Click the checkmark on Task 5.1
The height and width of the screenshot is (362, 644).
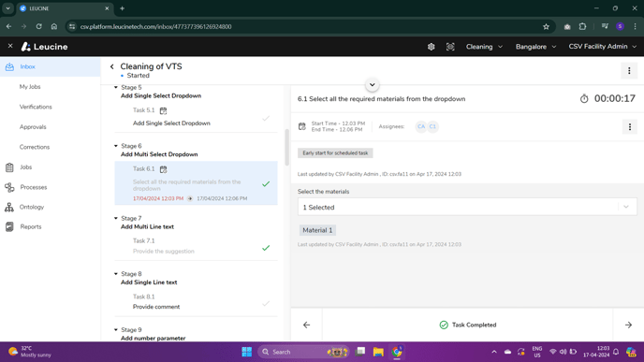266,119
